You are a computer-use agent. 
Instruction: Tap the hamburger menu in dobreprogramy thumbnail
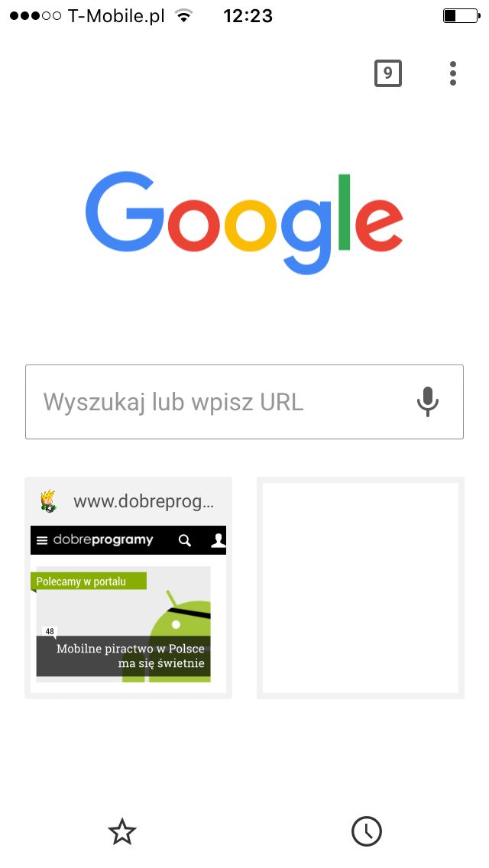(42, 541)
